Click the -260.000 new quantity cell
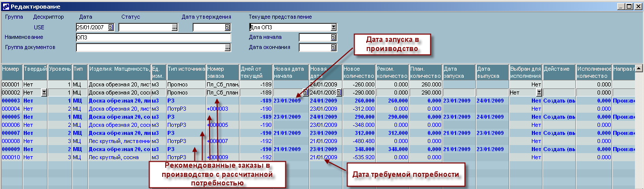644x189 pixels. point(359,84)
